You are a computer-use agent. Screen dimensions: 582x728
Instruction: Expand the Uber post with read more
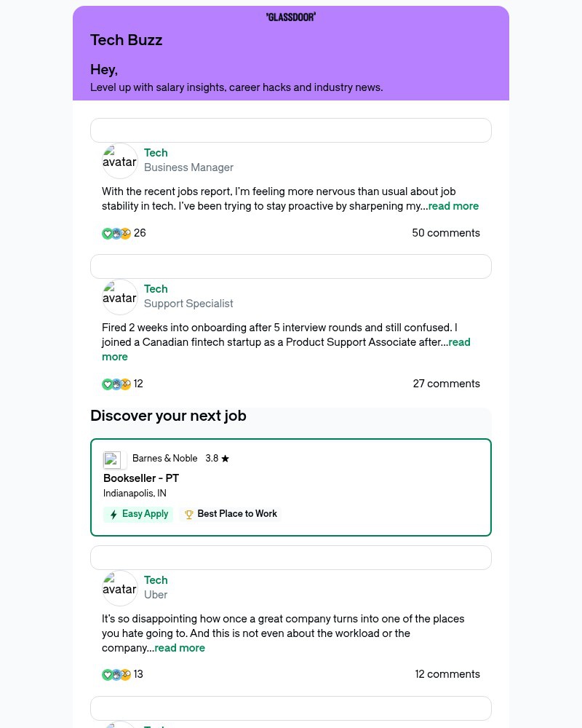pyautogui.click(x=180, y=648)
